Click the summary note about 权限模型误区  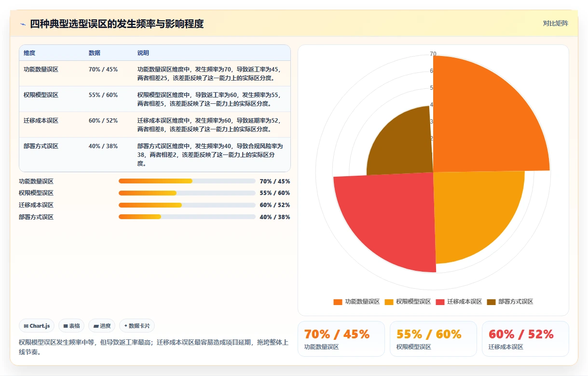point(153,347)
